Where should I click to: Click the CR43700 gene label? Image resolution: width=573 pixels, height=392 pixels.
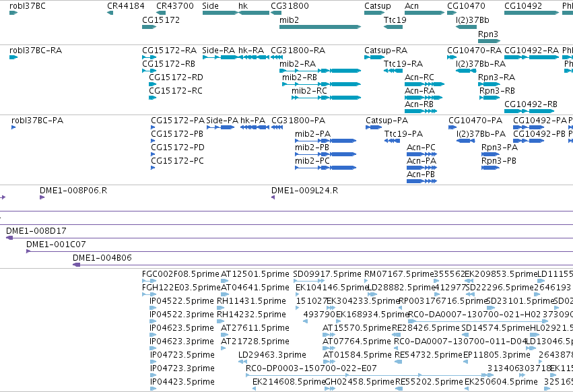point(175,6)
